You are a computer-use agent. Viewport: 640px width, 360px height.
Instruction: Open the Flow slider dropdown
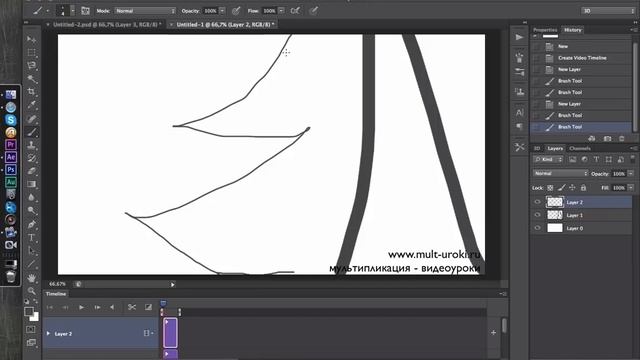pyautogui.click(x=282, y=11)
